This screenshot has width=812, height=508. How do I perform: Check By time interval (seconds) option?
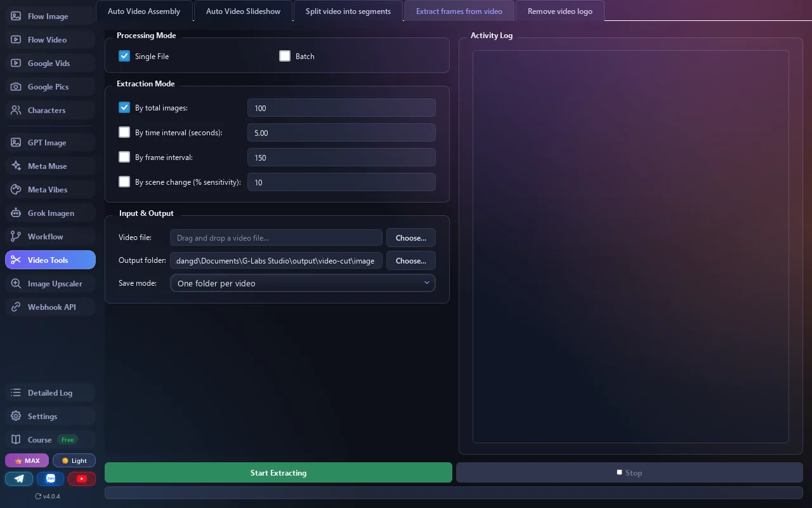(124, 132)
